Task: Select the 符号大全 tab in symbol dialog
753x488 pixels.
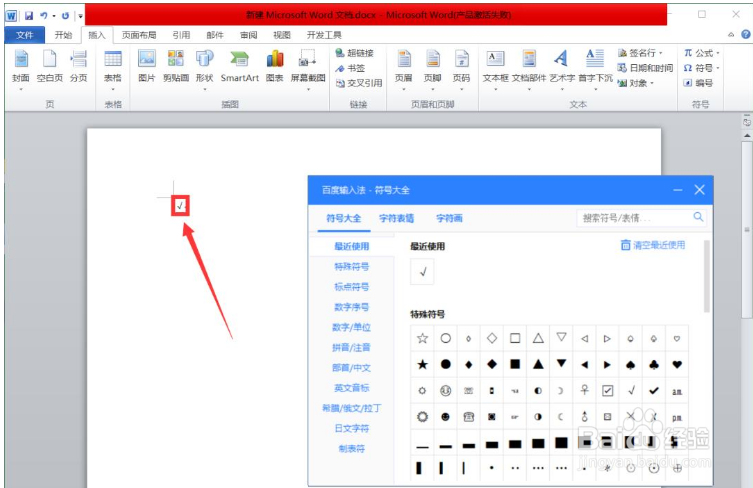Action: pyautogui.click(x=343, y=218)
